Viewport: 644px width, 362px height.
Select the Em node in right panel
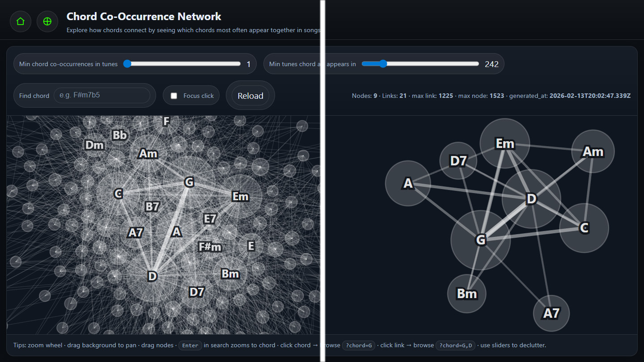pos(504,143)
